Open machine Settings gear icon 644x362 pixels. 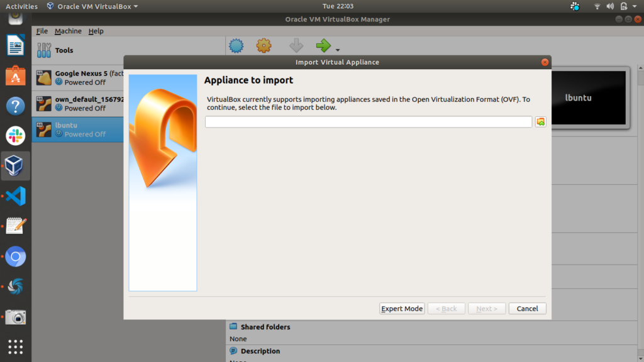point(264,45)
